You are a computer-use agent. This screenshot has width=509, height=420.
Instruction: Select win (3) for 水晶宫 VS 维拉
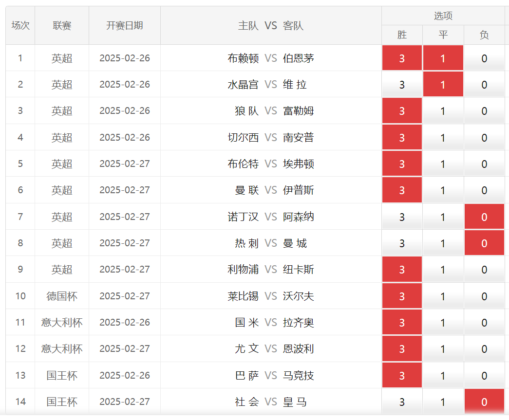point(402,84)
